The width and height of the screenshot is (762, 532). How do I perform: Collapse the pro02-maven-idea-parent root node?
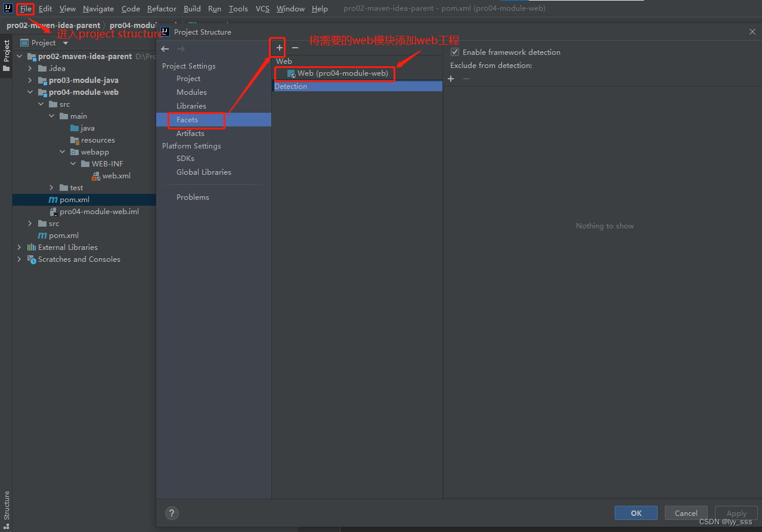tap(20, 57)
